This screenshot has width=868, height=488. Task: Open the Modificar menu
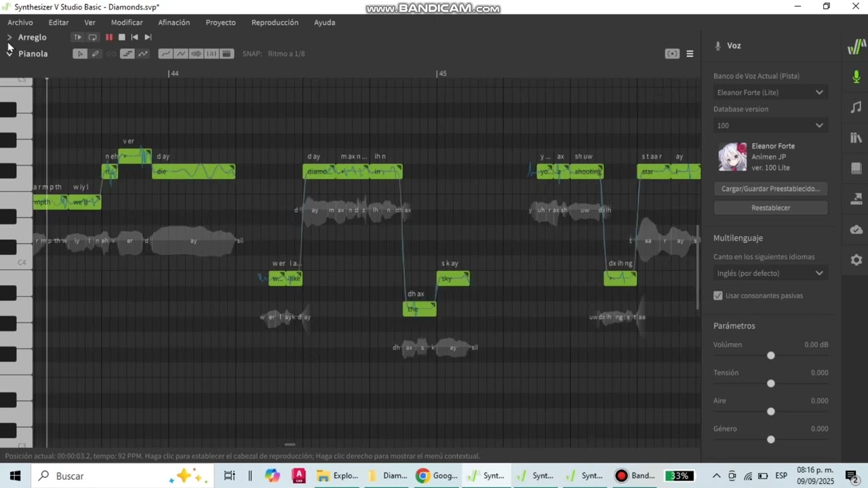click(127, 22)
